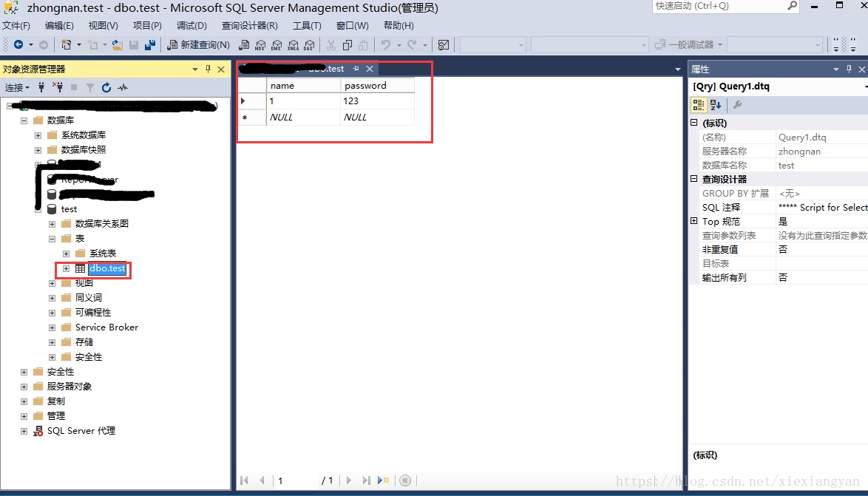The image size is (868, 496).
Task: Click the Move to next row button
Action: coord(348,480)
